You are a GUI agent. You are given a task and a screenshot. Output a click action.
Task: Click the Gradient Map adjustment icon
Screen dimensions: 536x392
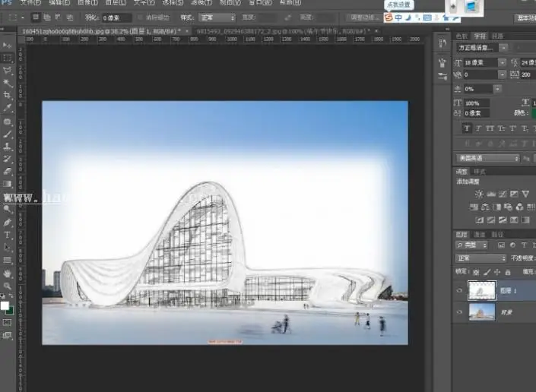click(x=526, y=220)
